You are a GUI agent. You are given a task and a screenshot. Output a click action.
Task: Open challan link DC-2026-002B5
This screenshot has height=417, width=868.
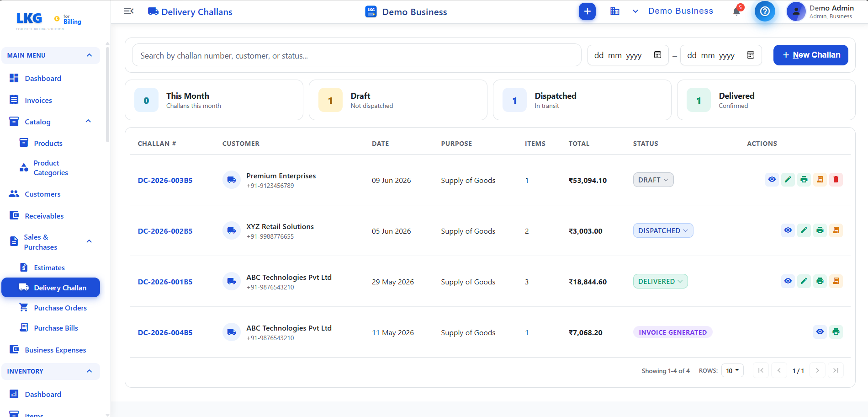point(165,231)
